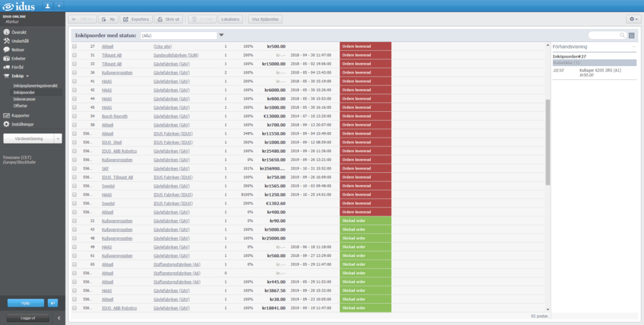Image resolution: width=644 pixels, height=325 pixels.
Task: Click the Exportera toolbar button
Action: coord(136,19)
